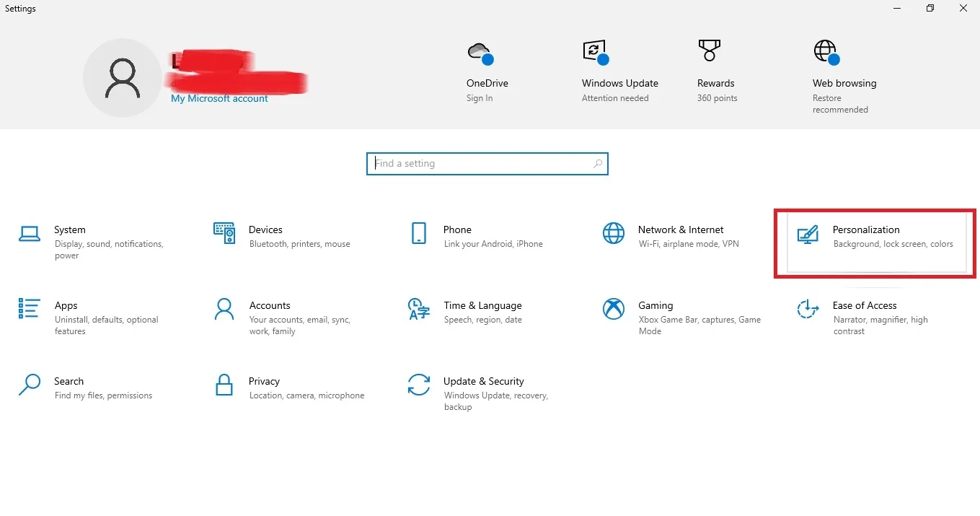Click the Phone settings icon
980x516 pixels.
point(419,233)
